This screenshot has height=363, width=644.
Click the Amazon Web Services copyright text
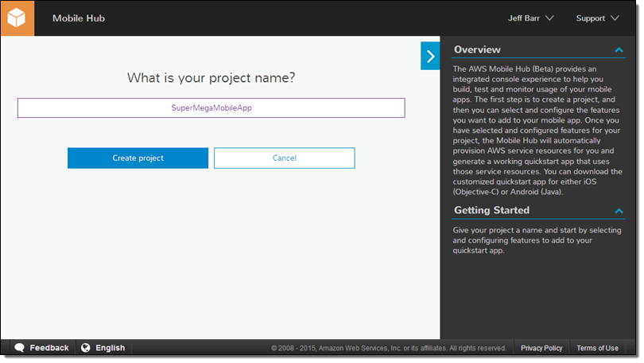[389, 349]
